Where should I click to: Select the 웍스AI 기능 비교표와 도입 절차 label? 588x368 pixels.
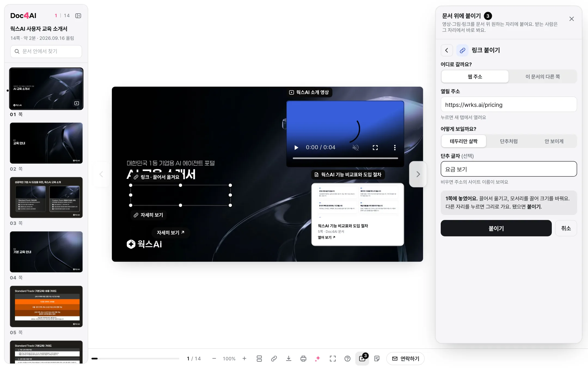(348, 175)
